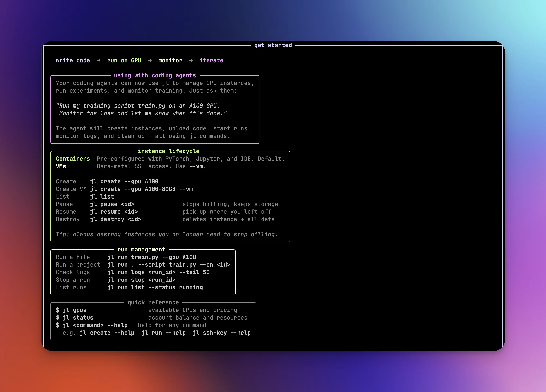Screen dimensions: 546x392
Task: Click the "instance lifecycle" panel title
Action: coord(169,151)
